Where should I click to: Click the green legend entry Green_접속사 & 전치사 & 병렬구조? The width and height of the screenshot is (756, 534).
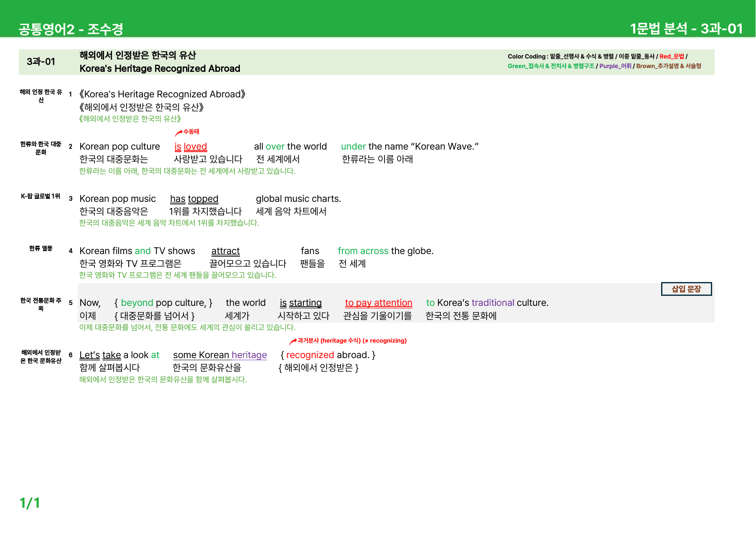pyautogui.click(x=551, y=66)
